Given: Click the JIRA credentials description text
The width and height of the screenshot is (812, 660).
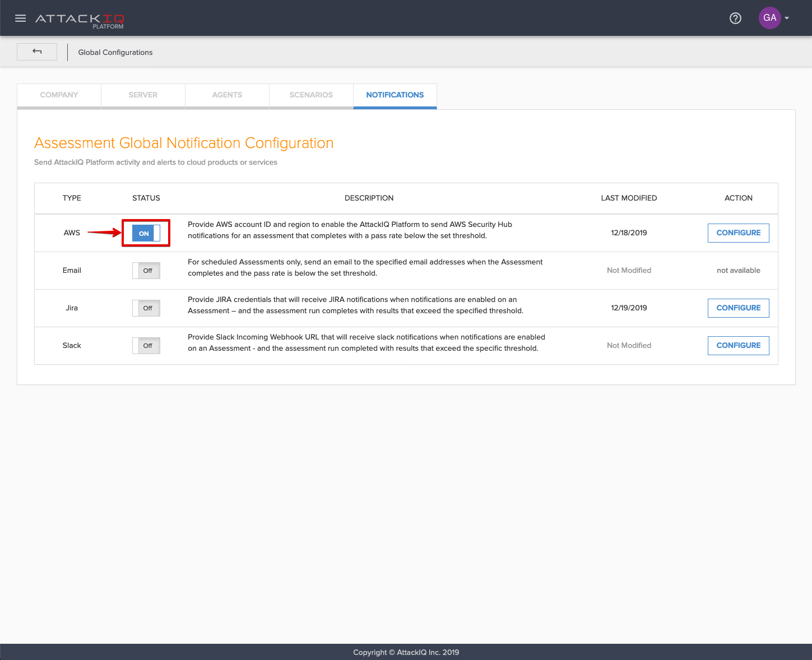Looking at the screenshot, I should [x=356, y=305].
